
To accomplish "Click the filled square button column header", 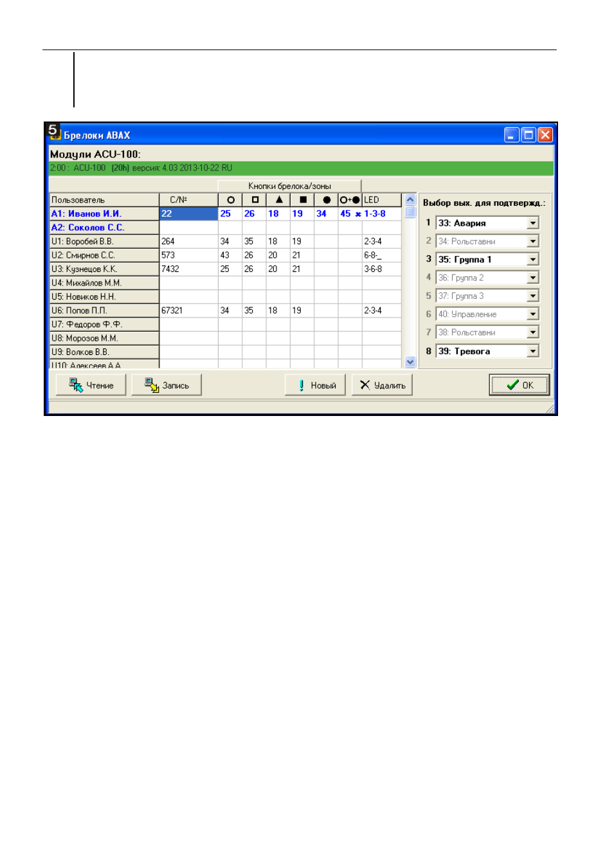I will coord(302,200).
